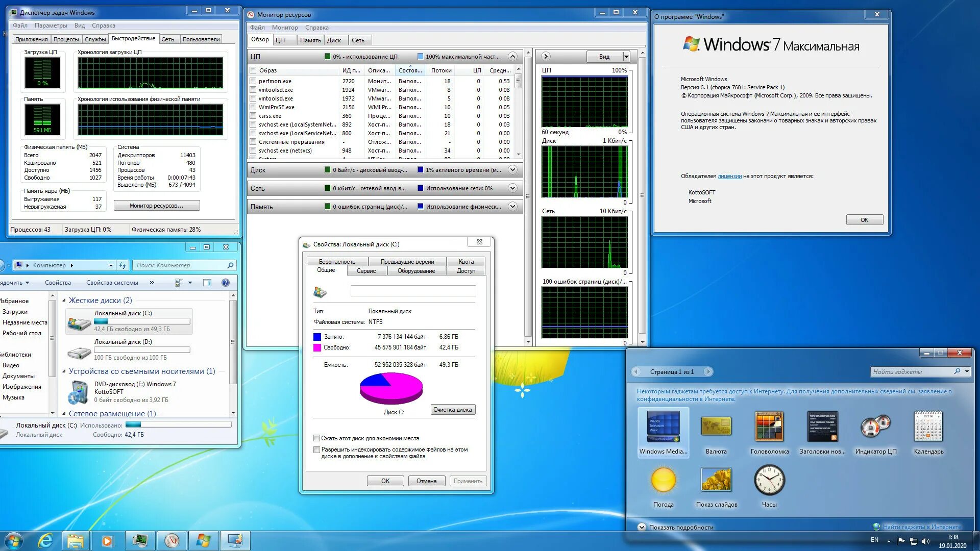Click the Disk Cleanup button
Image resolution: width=980 pixels, height=551 pixels.
[452, 410]
